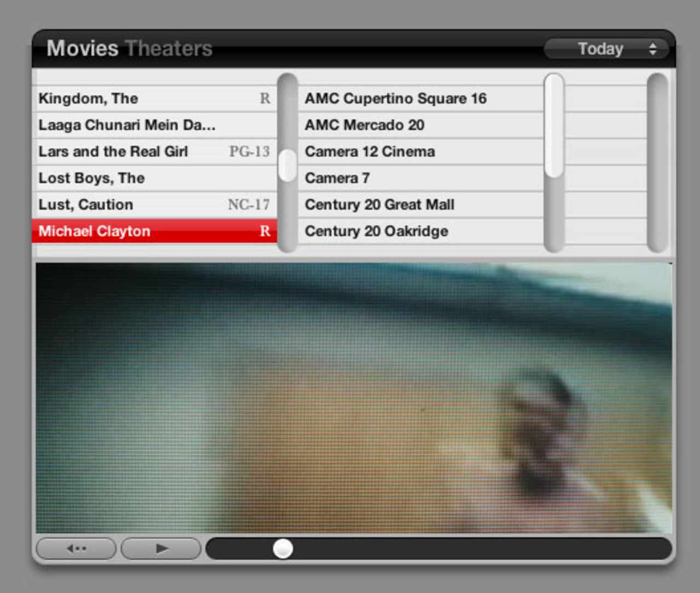Click the back arrow button below trailer

pyautogui.click(x=76, y=548)
